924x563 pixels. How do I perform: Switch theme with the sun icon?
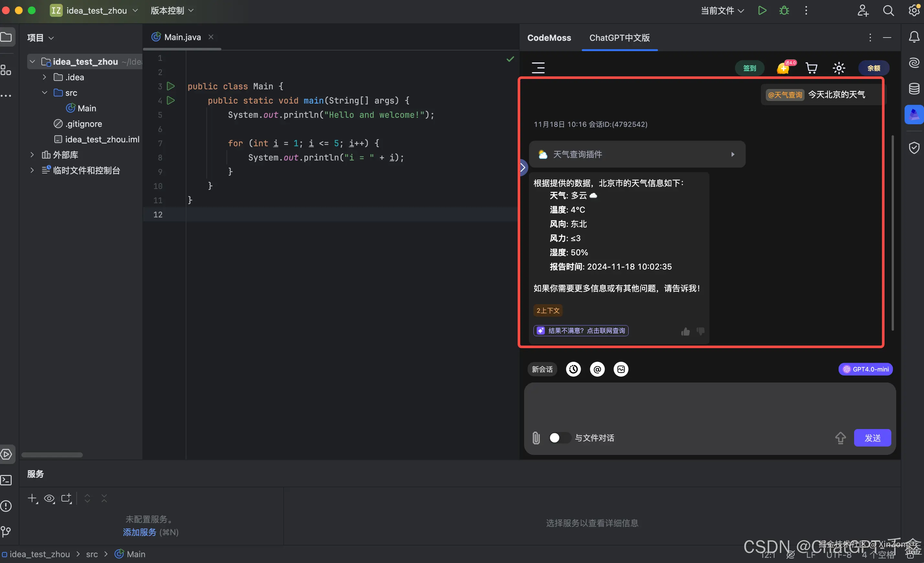tap(839, 68)
